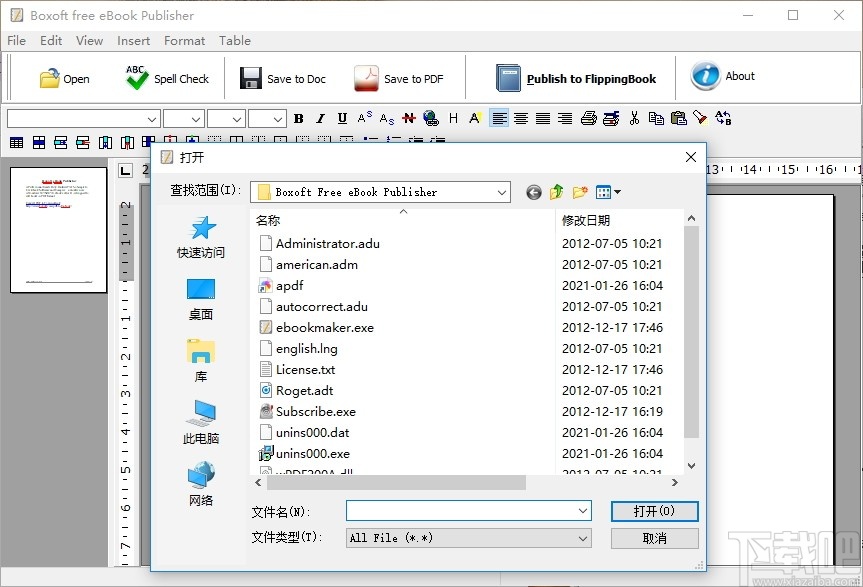Open the Publish to FlippingBook tool

508,77
